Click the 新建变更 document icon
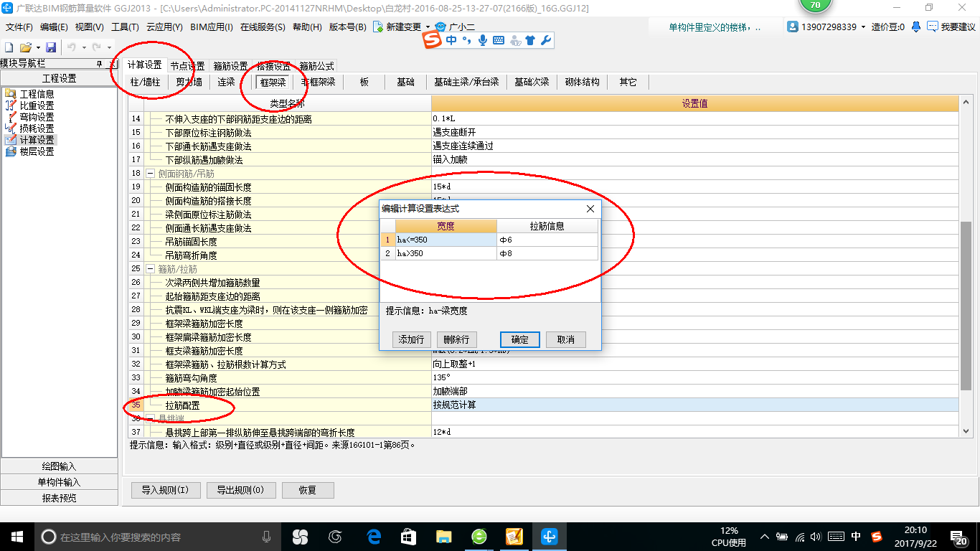The width and height of the screenshot is (980, 551). click(x=378, y=27)
